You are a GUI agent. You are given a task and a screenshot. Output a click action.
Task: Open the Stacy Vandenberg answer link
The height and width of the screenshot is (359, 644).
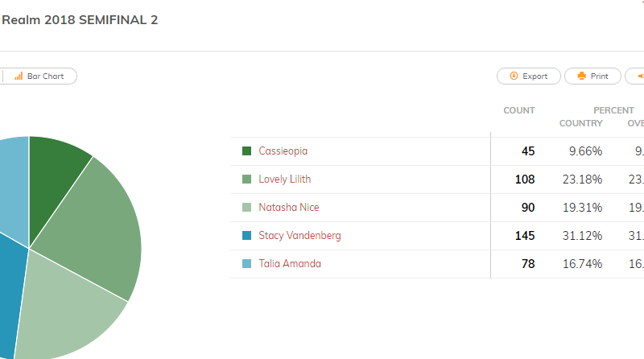[x=299, y=235]
